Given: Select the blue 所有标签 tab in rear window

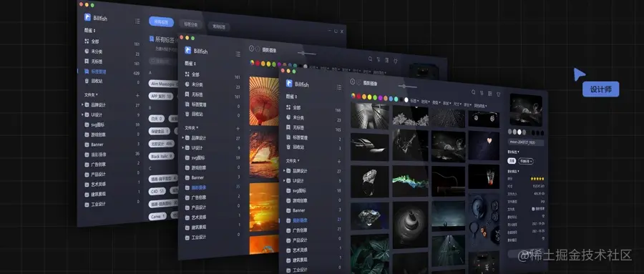Looking at the screenshot, I should coord(161,21).
